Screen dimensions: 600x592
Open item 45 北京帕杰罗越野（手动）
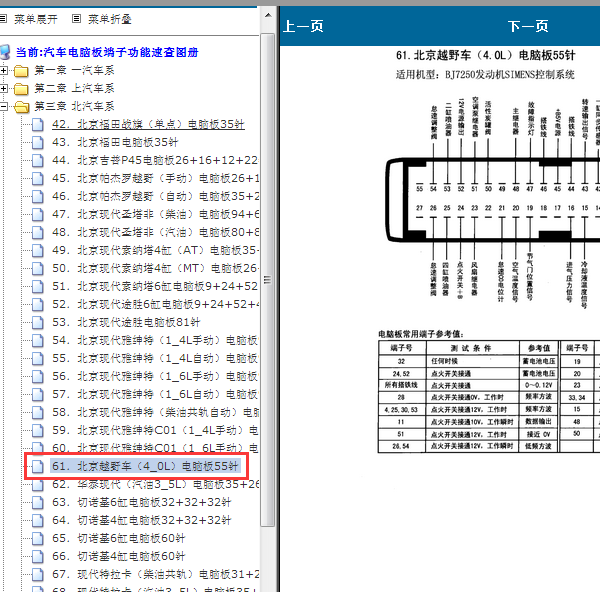tap(155, 178)
